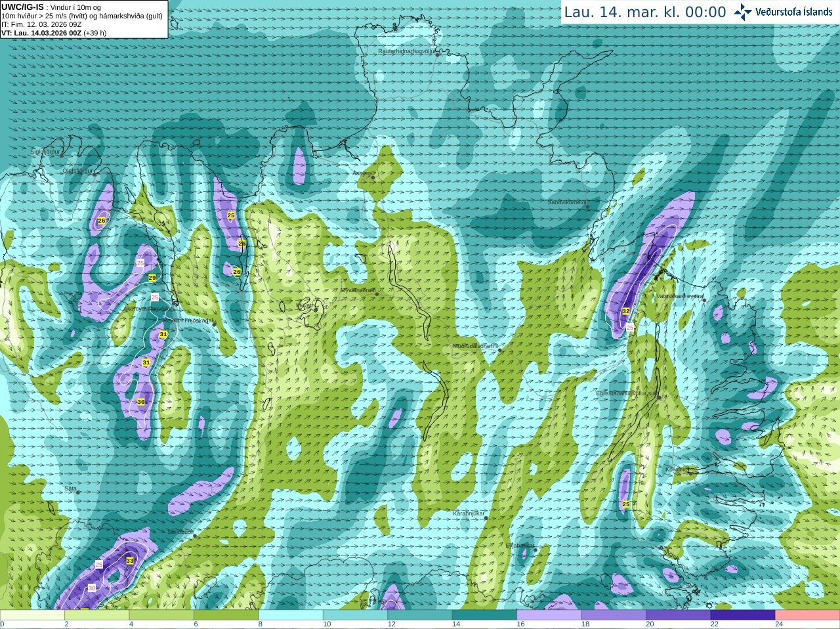Click the white 25 contour label beside the 32
The width and height of the screenshot is (840, 629).
pos(630,327)
